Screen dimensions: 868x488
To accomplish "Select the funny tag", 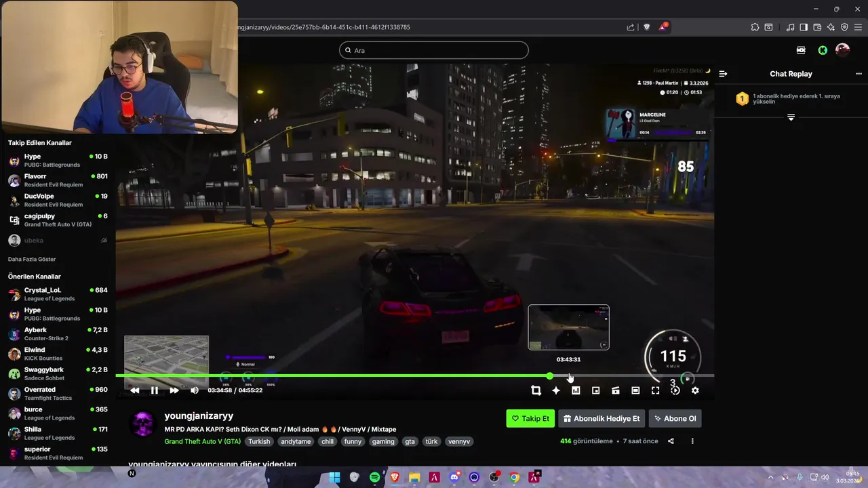I will (353, 441).
